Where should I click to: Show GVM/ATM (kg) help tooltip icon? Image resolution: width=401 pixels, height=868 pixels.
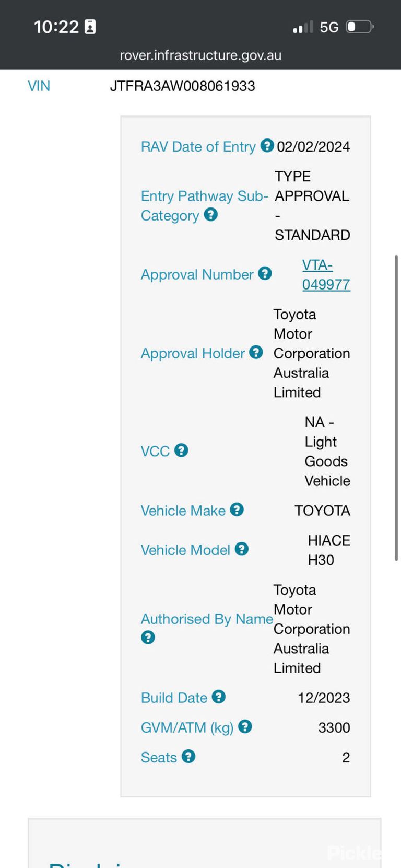[x=245, y=726]
